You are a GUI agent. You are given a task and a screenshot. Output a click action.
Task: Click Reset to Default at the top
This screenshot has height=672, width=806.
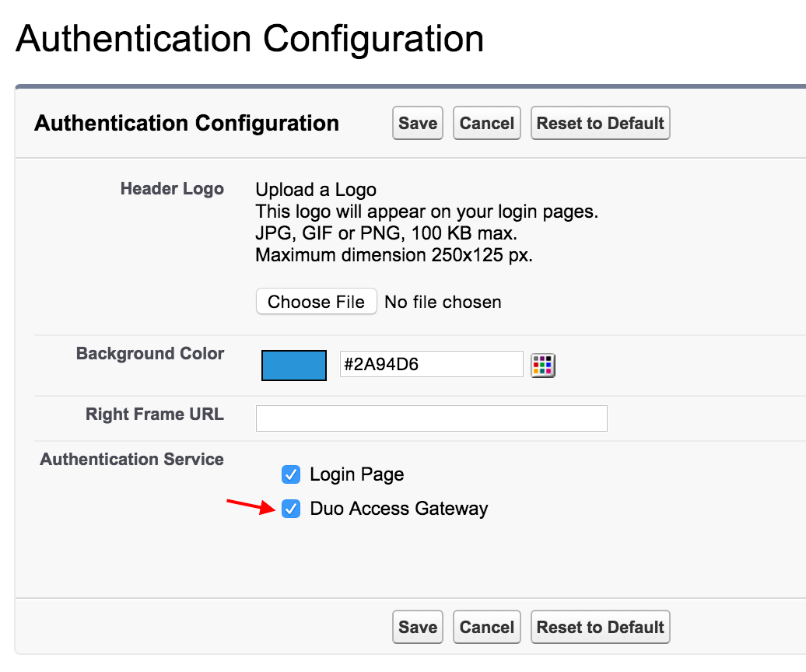tap(600, 123)
